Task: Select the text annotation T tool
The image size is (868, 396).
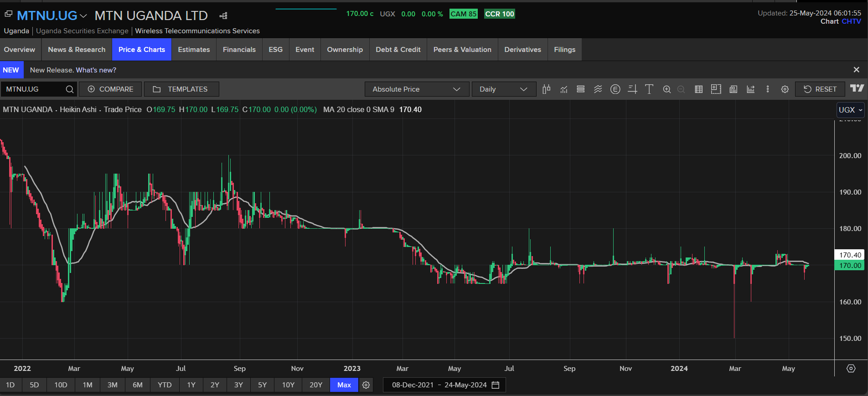Action: [x=649, y=89]
